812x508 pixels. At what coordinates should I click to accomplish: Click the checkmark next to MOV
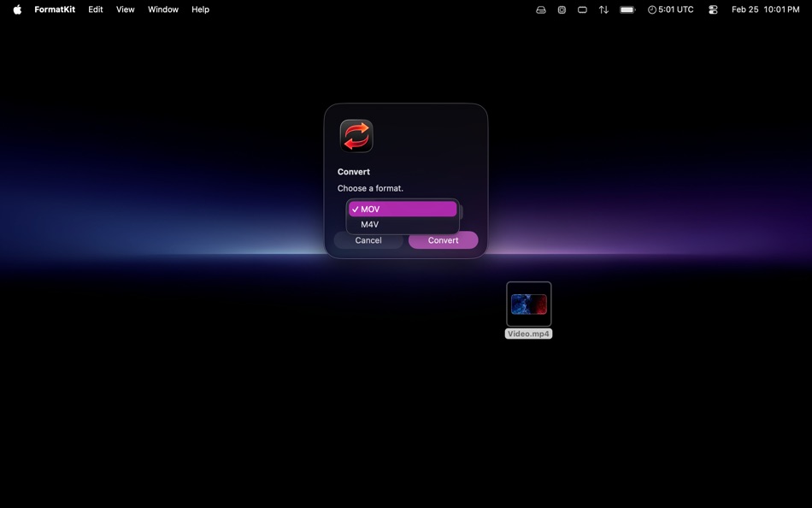pos(356,209)
